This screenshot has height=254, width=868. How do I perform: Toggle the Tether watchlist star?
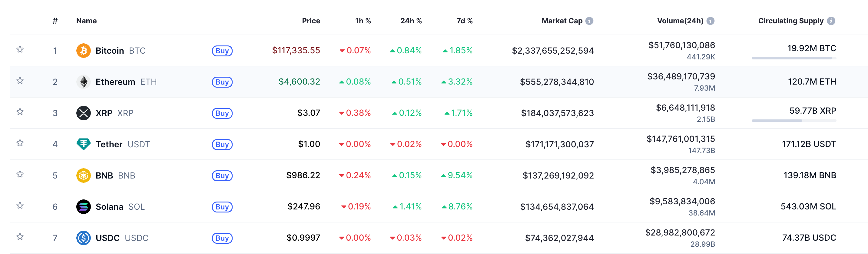click(x=20, y=143)
